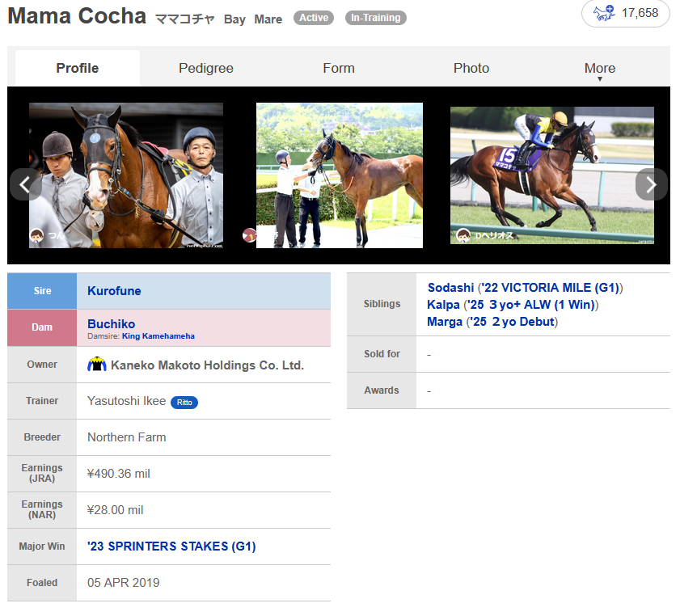The height and width of the screenshot is (616, 680).
Task: Click the Active status badge
Action: click(314, 18)
